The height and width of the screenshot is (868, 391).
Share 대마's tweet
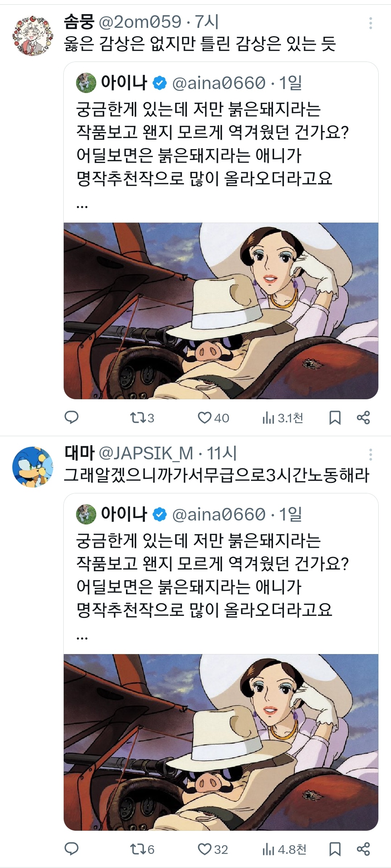pos(363,849)
